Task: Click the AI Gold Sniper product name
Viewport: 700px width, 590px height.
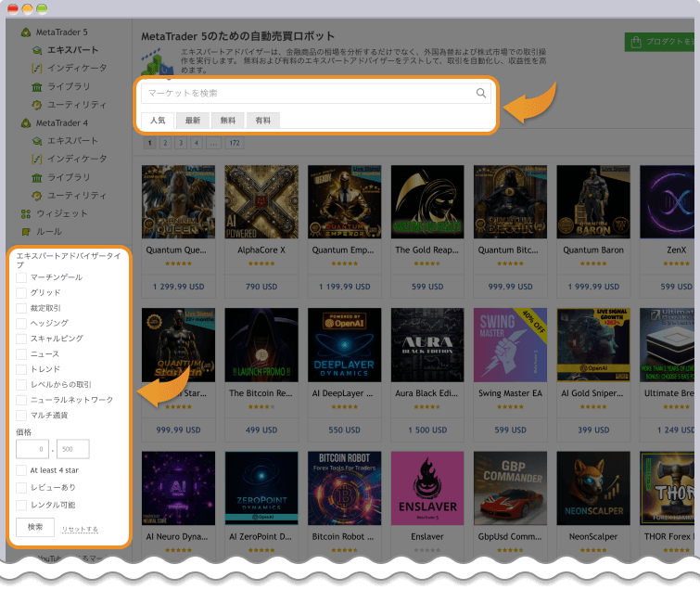Action: [x=592, y=393]
